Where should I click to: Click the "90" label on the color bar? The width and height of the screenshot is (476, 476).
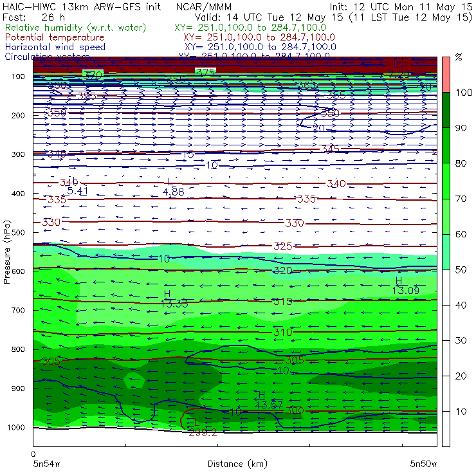tap(461, 128)
